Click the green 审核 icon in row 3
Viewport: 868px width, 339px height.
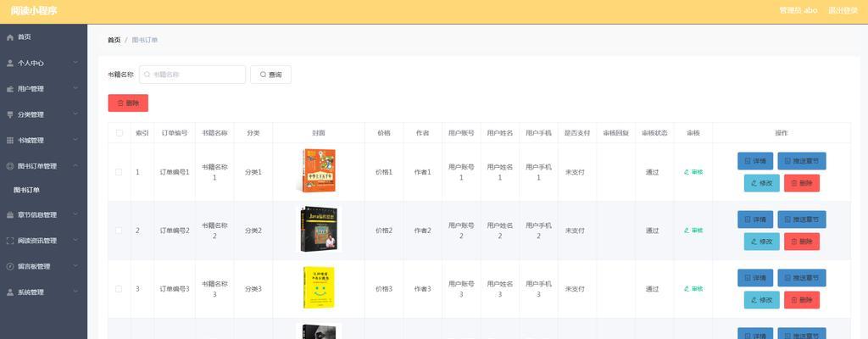click(687, 289)
